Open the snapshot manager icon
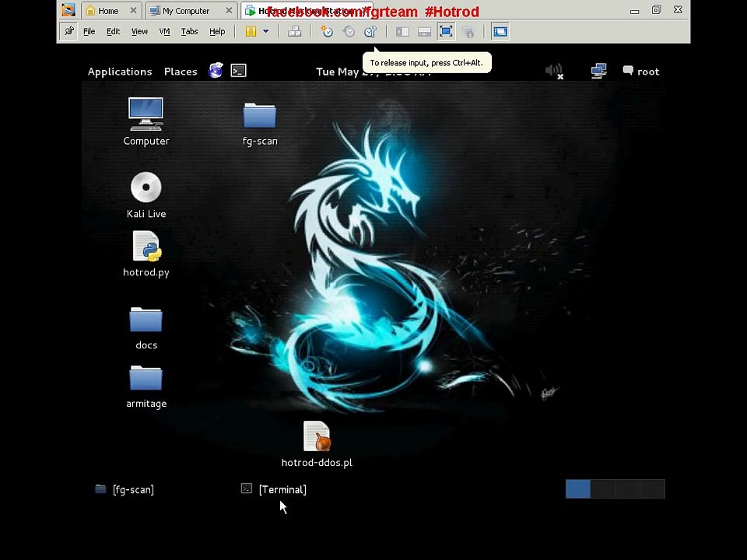747x560 pixels. pyautogui.click(x=370, y=32)
